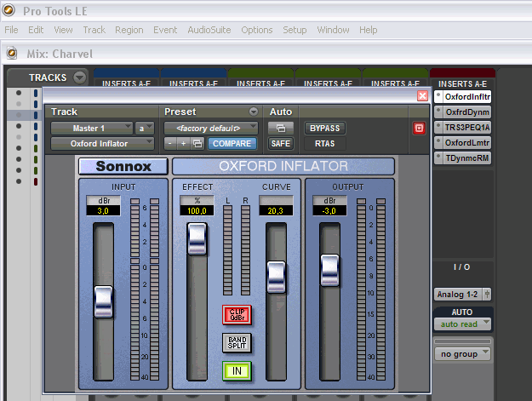Image resolution: width=532 pixels, height=401 pixels.
Task: Open the File menu
Action: click(11, 30)
